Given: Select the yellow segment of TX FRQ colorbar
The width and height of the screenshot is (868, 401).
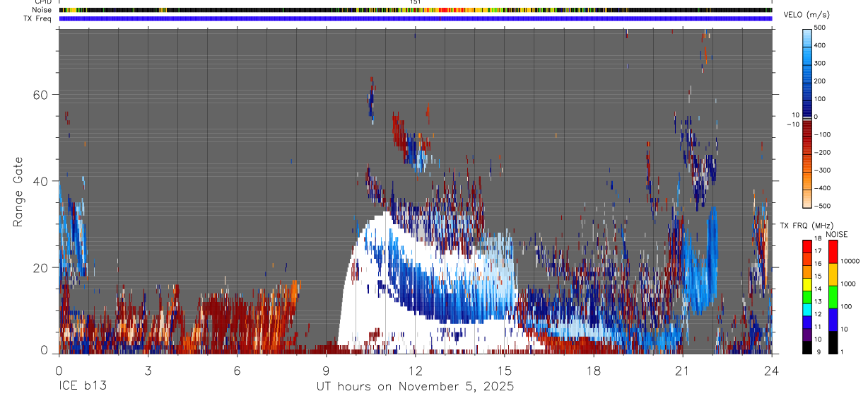Looking at the screenshot, I should 807,284.
